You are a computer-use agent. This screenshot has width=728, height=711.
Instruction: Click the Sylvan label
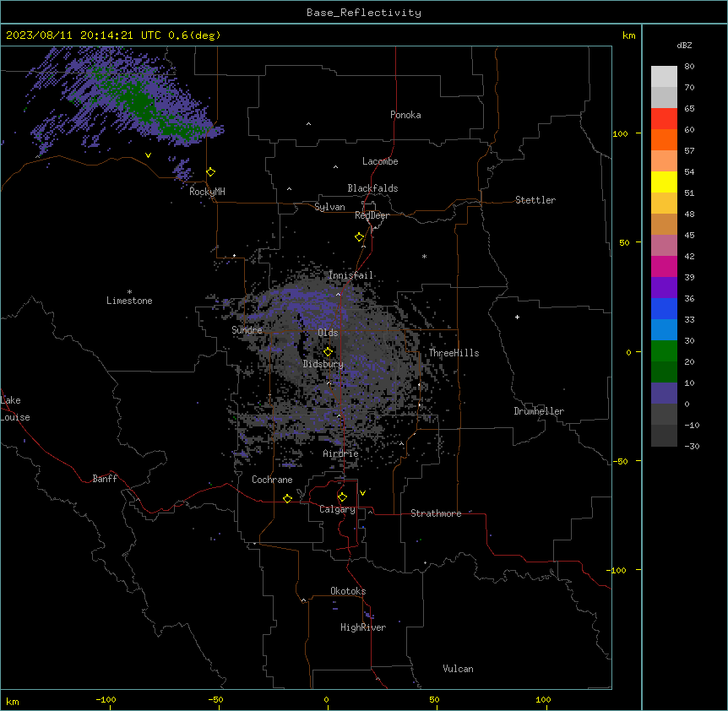tap(329, 207)
